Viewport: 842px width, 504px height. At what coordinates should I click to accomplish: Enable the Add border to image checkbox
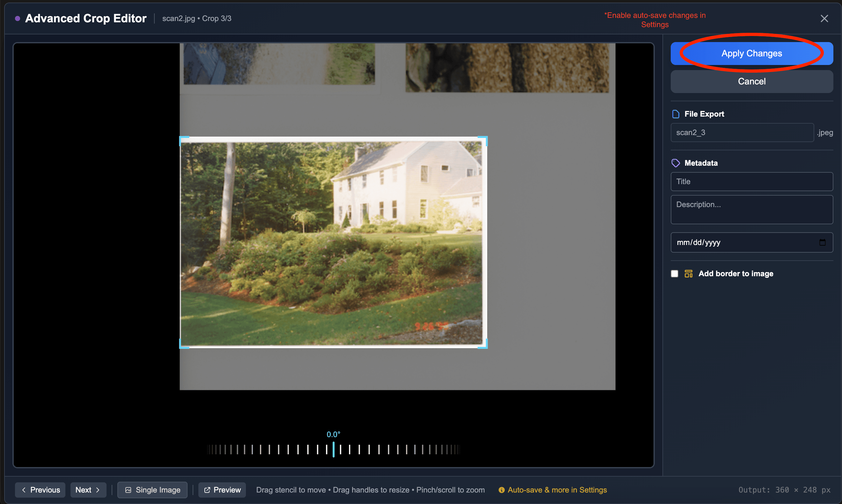tap(675, 273)
